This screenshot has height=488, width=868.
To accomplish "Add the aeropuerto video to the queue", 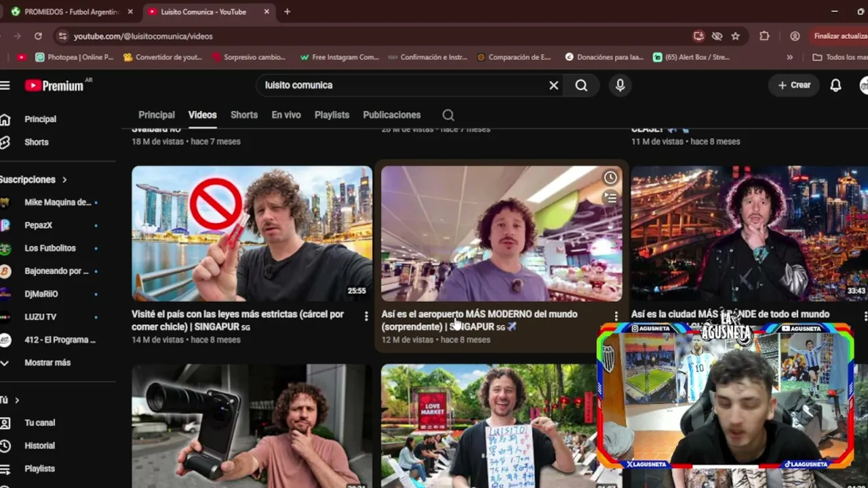I will click(610, 198).
